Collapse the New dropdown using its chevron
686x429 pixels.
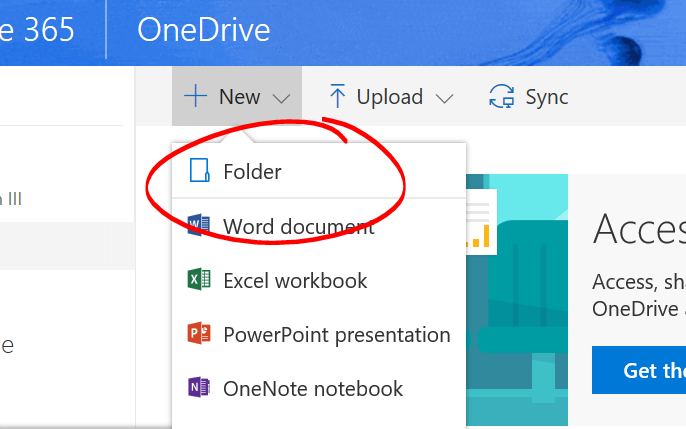coord(282,98)
